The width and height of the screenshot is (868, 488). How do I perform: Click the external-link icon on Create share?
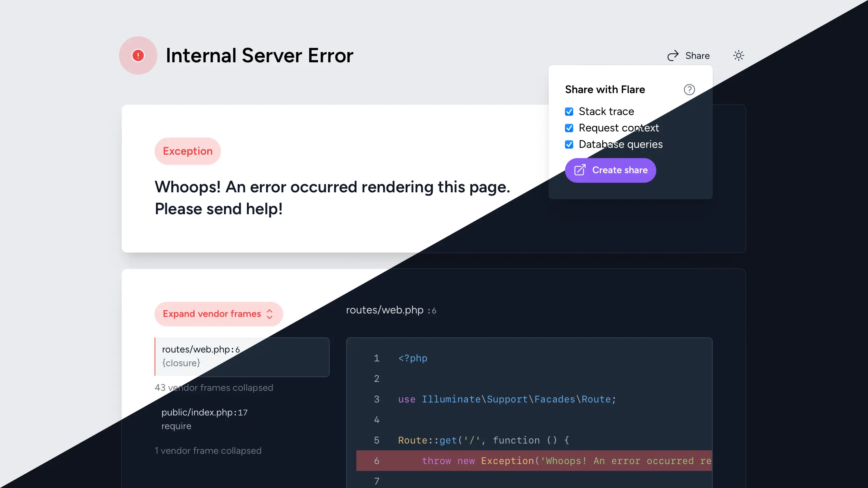(x=580, y=170)
